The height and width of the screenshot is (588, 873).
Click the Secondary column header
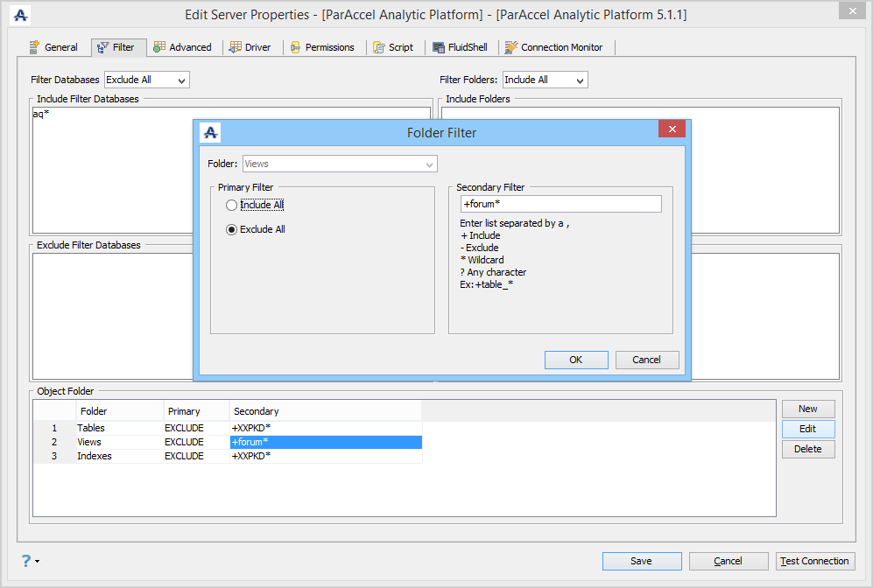coord(326,411)
